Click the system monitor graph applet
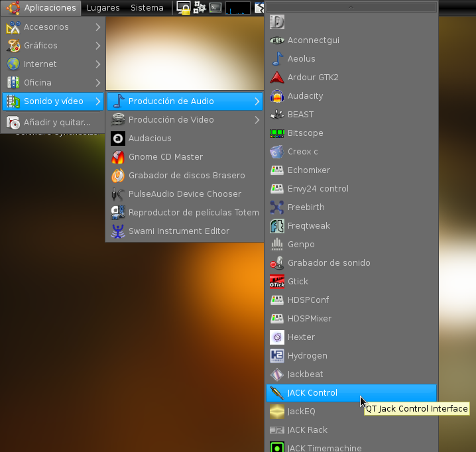 238,8
